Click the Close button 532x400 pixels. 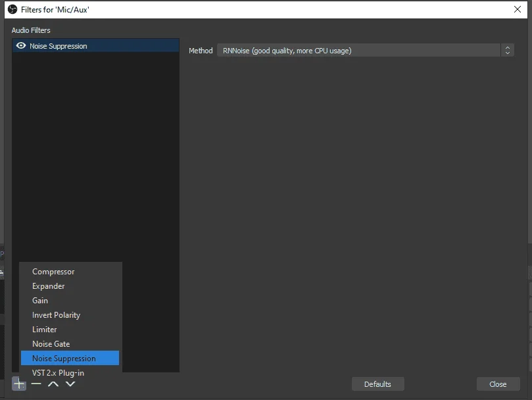click(498, 384)
